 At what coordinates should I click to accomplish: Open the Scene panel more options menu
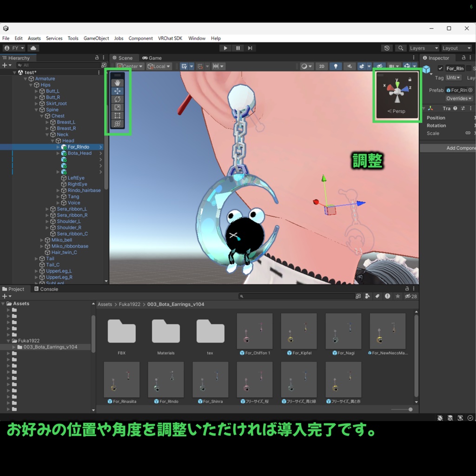coord(413,58)
